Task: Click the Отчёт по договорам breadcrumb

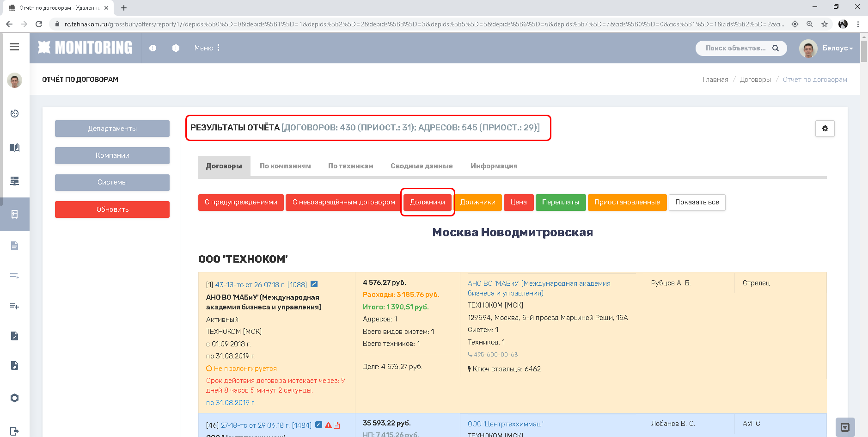Action: (815, 80)
